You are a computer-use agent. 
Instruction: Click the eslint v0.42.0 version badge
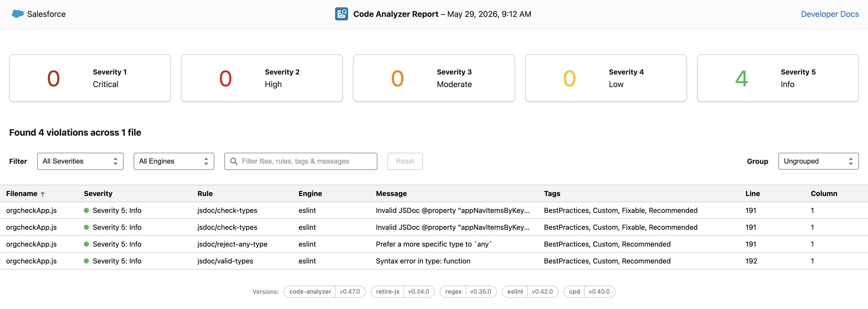[x=530, y=291]
